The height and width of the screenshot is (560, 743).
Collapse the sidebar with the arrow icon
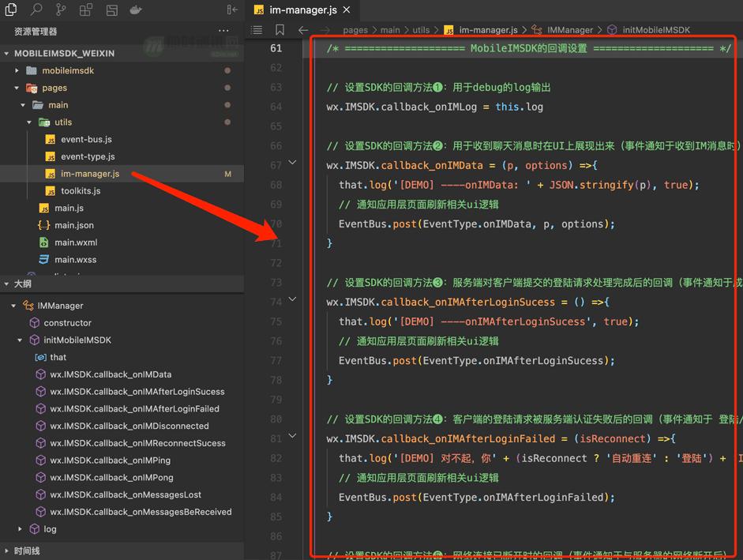231,10
